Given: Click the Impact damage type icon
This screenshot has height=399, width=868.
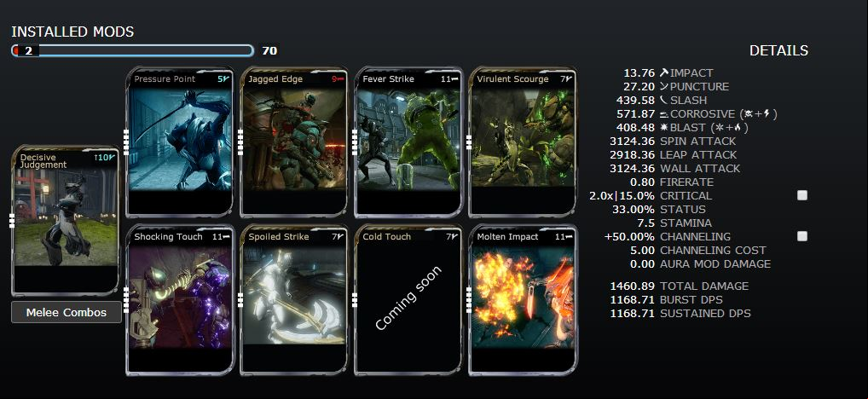Looking at the screenshot, I should (x=664, y=72).
